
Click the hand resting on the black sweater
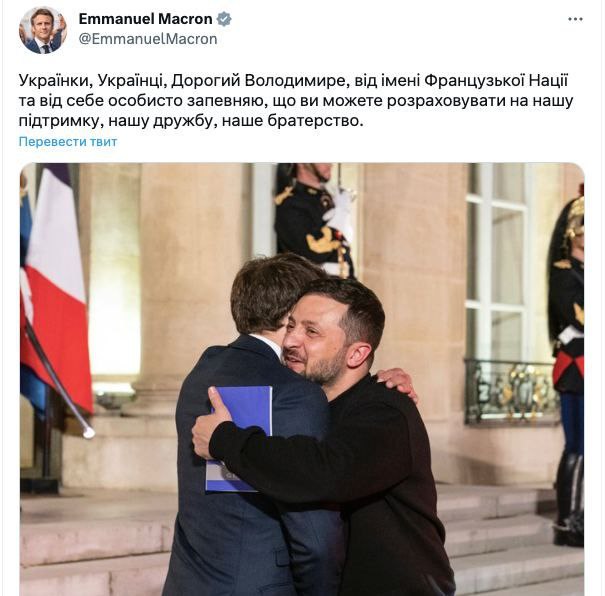click(397, 383)
